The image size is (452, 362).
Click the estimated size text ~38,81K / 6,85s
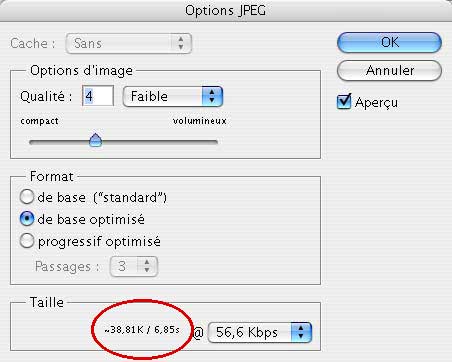click(142, 330)
